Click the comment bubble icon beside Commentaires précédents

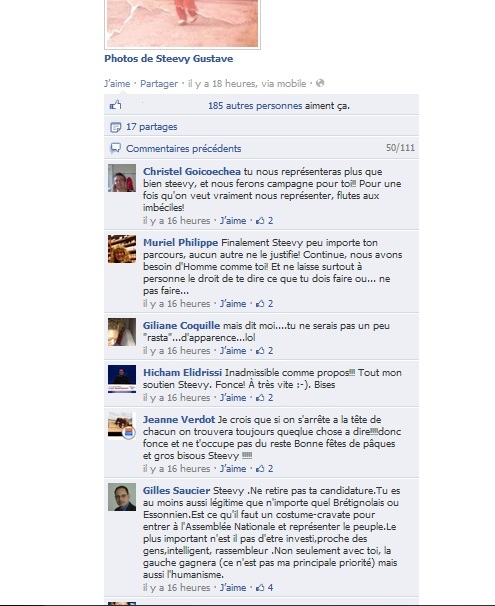coord(116,148)
